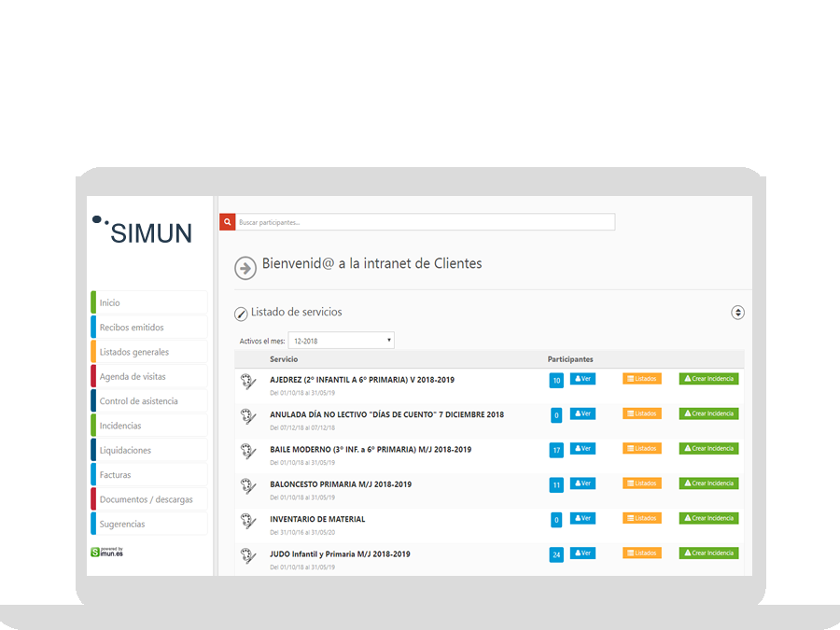Click the SIMUN logo in the sidebar

tap(143, 231)
